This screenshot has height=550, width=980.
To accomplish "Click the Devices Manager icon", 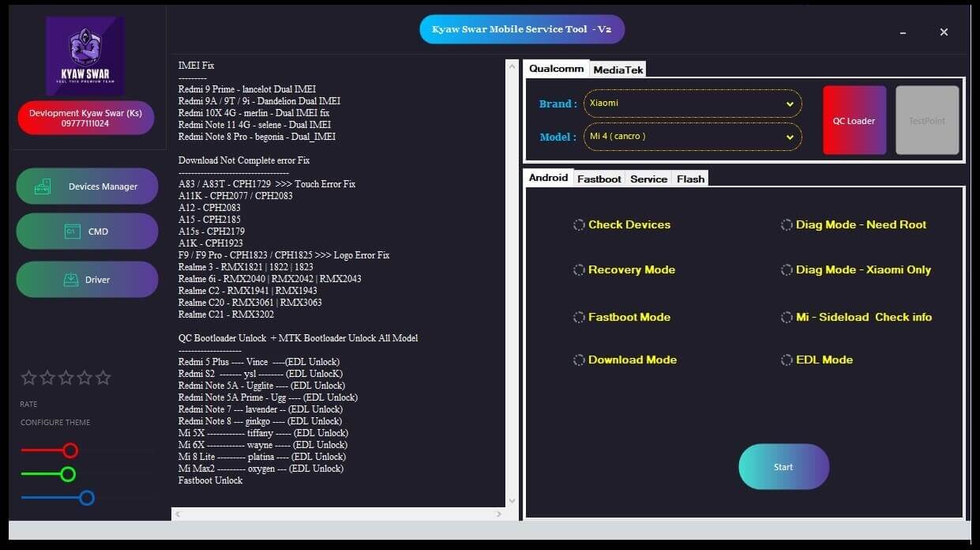I will point(43,186).
